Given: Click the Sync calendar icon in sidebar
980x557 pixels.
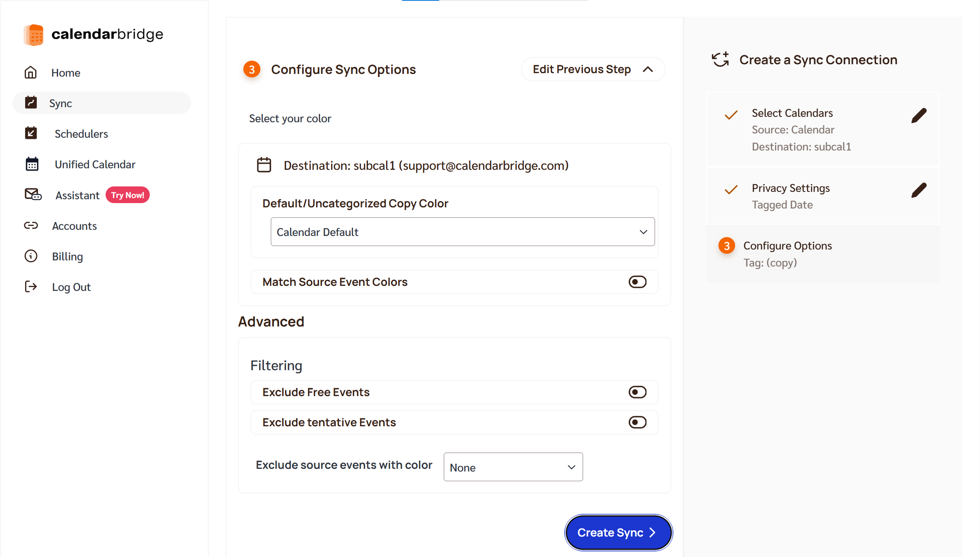Looking at the screenshot, I should click(31, 103).
